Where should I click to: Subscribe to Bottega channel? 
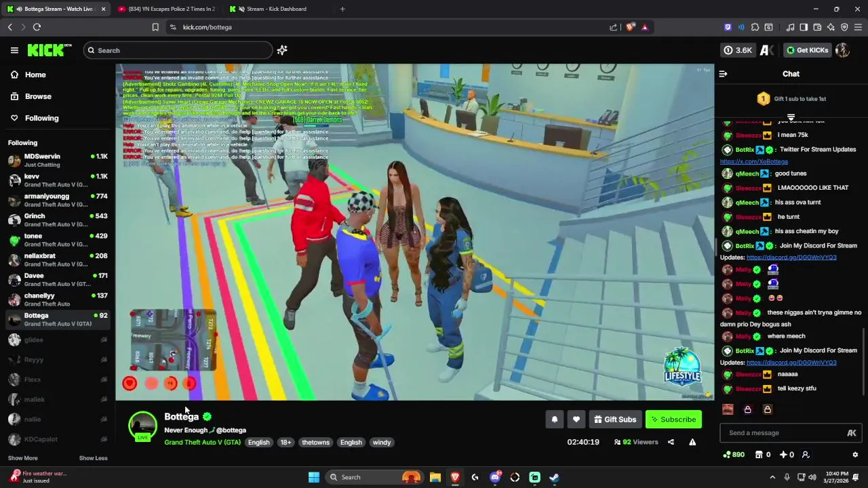(x=673, y=420)
